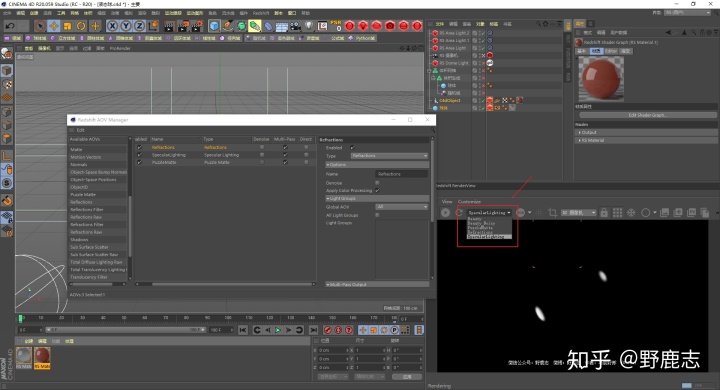Open the spline Pen tool icon
The height and width of the screenshot is (390, 720).
tap(228, 26)
